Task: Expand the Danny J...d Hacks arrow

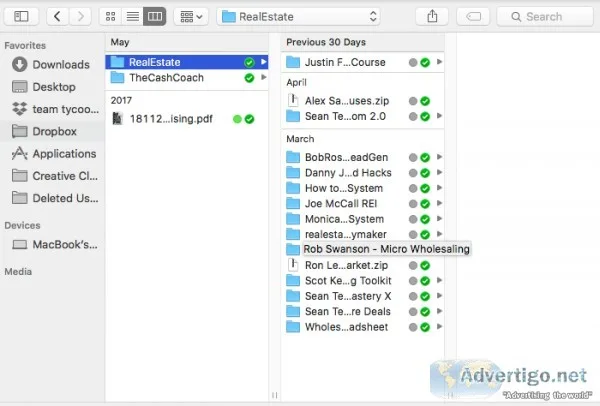Action: click(439, 172)
